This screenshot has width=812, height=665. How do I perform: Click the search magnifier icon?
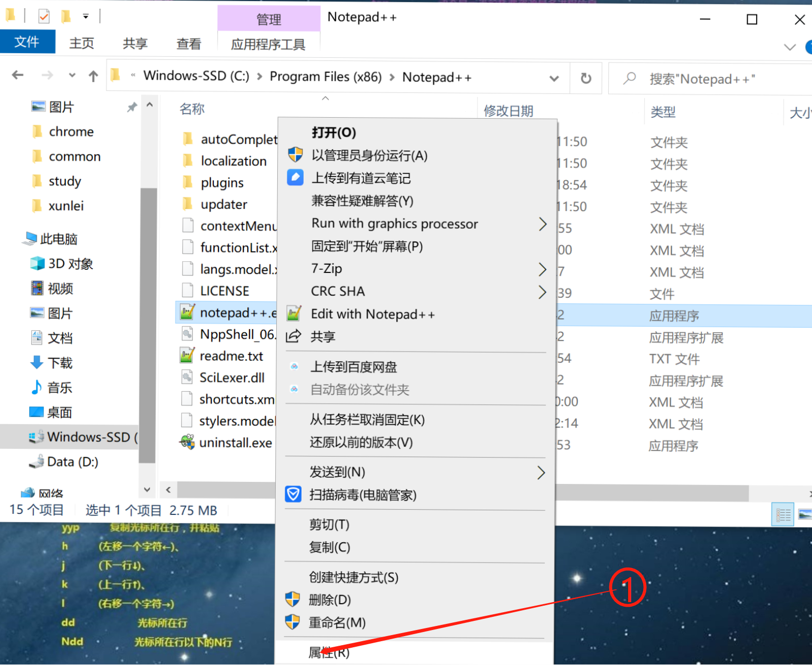pos(629,78)
